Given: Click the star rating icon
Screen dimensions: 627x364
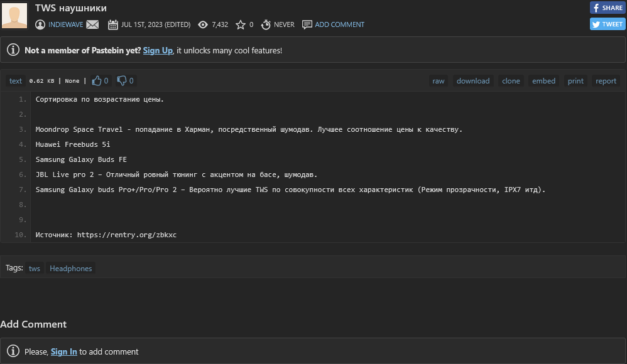Looking at the screenshot, I should tap(241, 24).
